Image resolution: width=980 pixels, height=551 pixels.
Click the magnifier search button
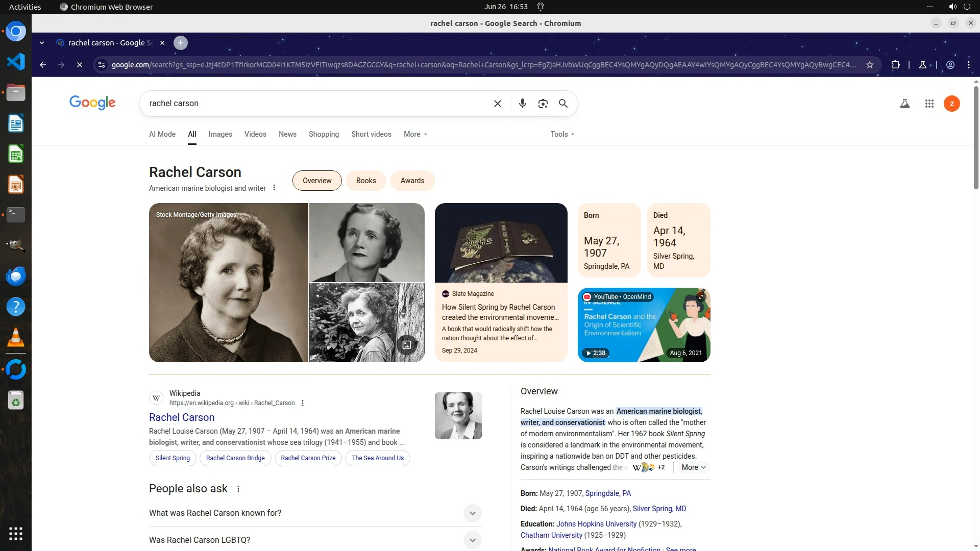[x=563, y=104]
